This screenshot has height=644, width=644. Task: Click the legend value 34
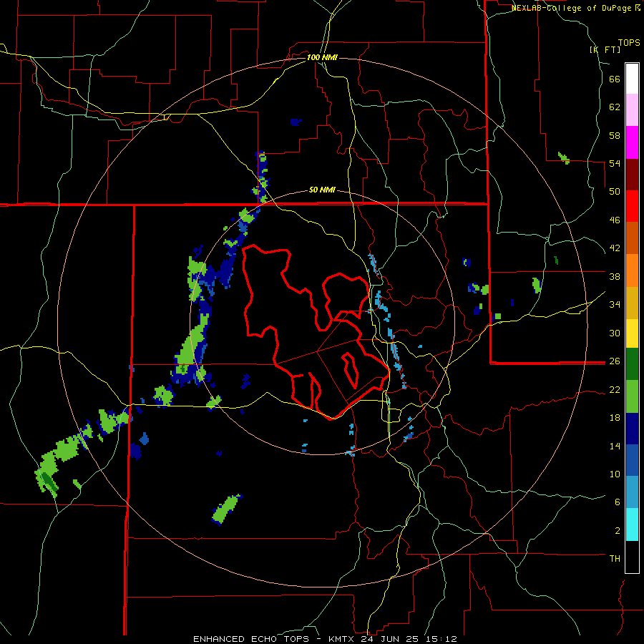[615, 304]
